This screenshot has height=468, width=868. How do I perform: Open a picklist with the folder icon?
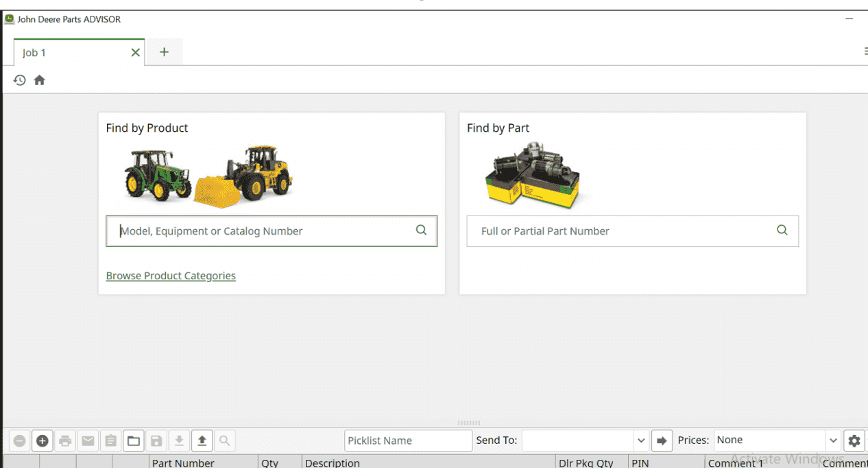134,441
